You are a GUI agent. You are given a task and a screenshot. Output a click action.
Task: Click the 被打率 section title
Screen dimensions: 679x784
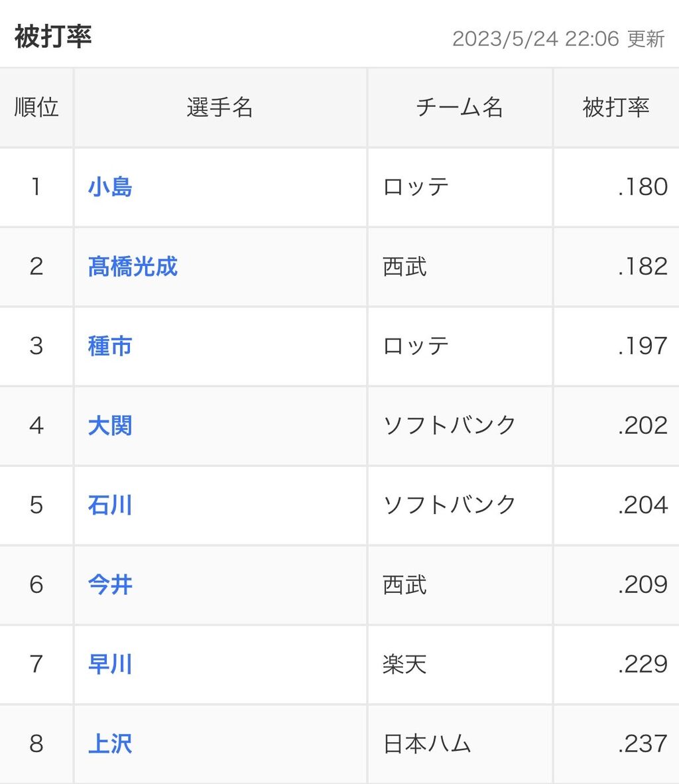[53, 36]
